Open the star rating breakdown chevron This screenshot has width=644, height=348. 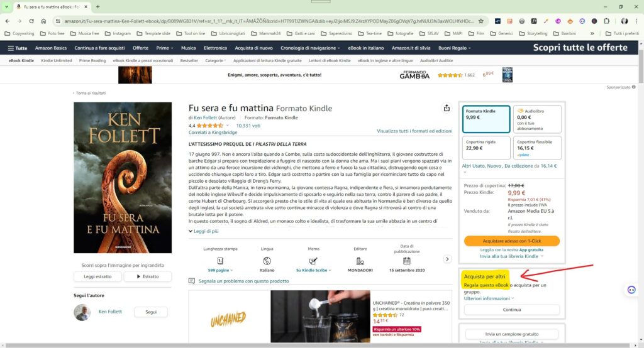point(228,126)
